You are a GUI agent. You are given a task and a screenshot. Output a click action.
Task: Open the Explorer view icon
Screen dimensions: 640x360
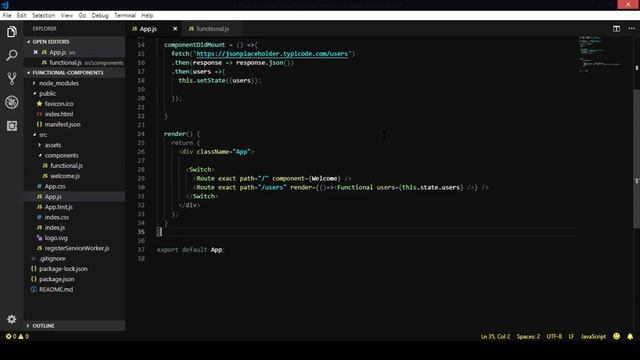pos(11,32)
